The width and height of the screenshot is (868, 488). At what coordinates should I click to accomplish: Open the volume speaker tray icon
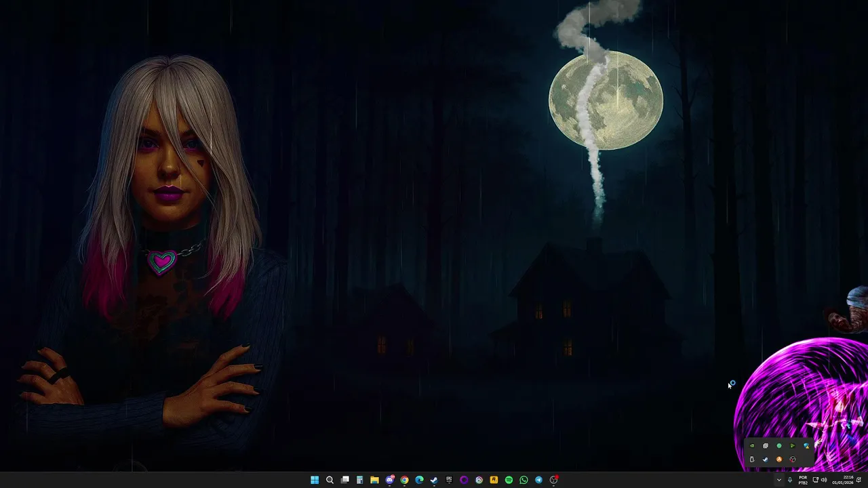[x=824, y=480]
